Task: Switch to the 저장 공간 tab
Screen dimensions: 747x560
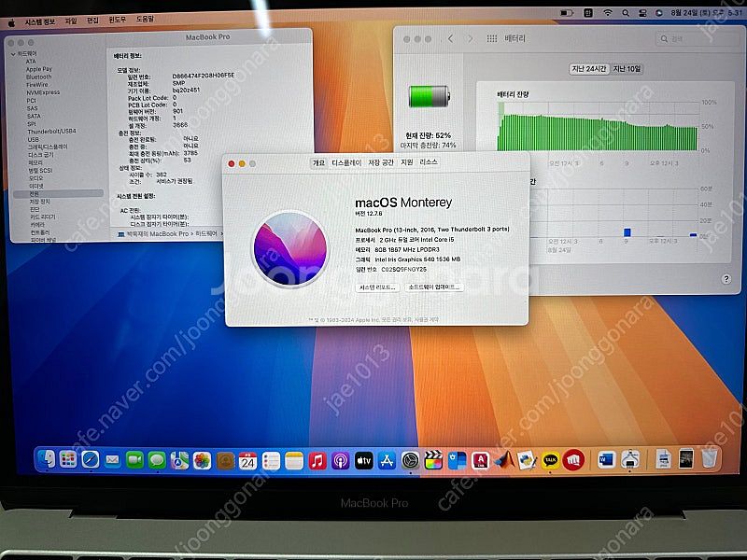Action: [x=381, y=162]
